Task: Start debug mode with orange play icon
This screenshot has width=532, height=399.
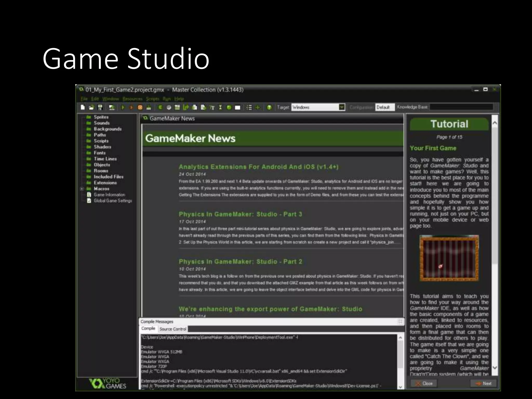Action: (x=131, y=107)
